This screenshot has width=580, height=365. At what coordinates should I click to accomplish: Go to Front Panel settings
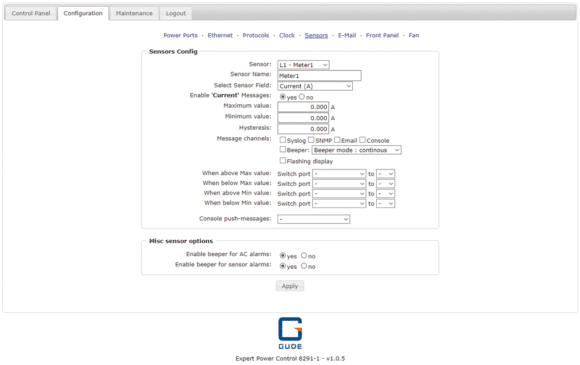(382, 36)
